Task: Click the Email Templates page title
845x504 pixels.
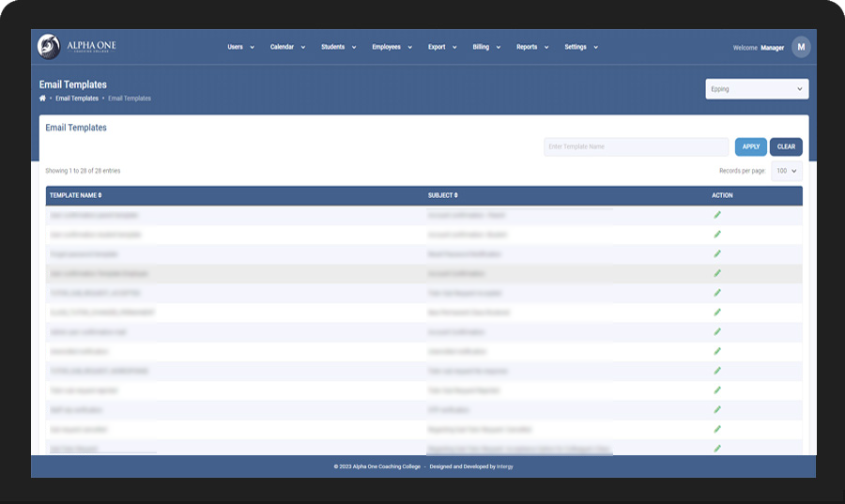Action: click(x=72, y=84)
